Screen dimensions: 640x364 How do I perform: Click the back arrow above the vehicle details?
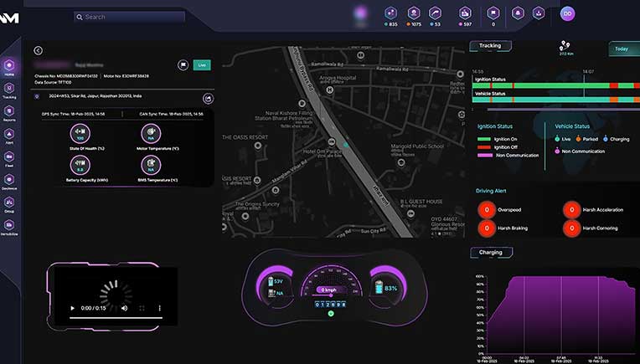pyautogui.click(x=39, y=50)
